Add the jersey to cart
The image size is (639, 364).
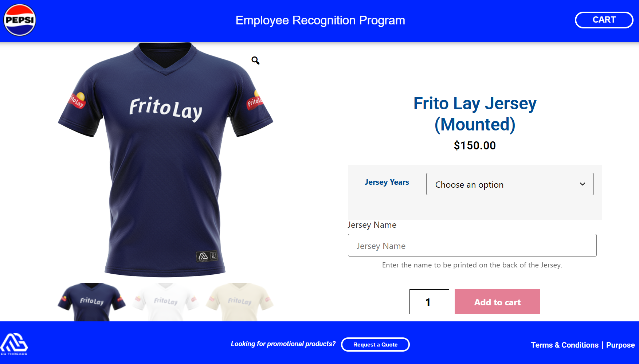[497, 302]
